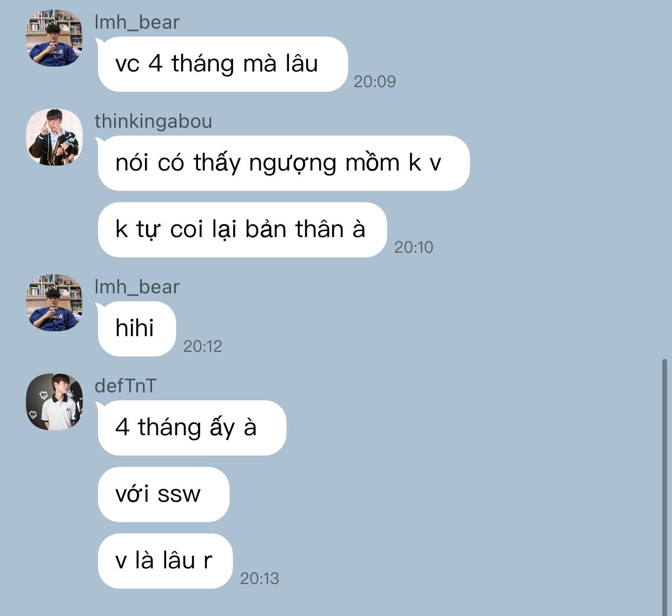Viewport: 672px width, 616px height.
Task: Select message "nói có thấy ngượng mồm k v"
Action: pyautogui.click(x=284, y=163)
